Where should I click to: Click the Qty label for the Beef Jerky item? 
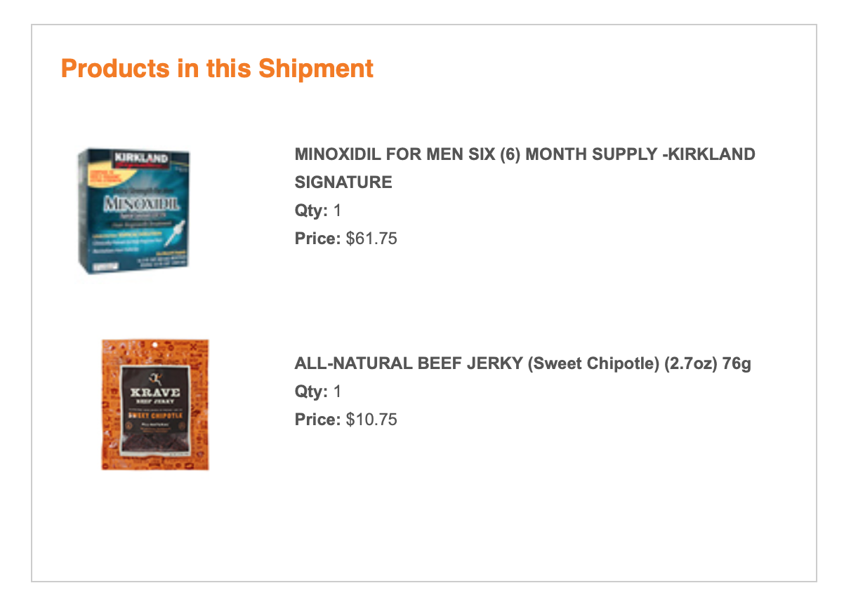(x=311, y=391)
